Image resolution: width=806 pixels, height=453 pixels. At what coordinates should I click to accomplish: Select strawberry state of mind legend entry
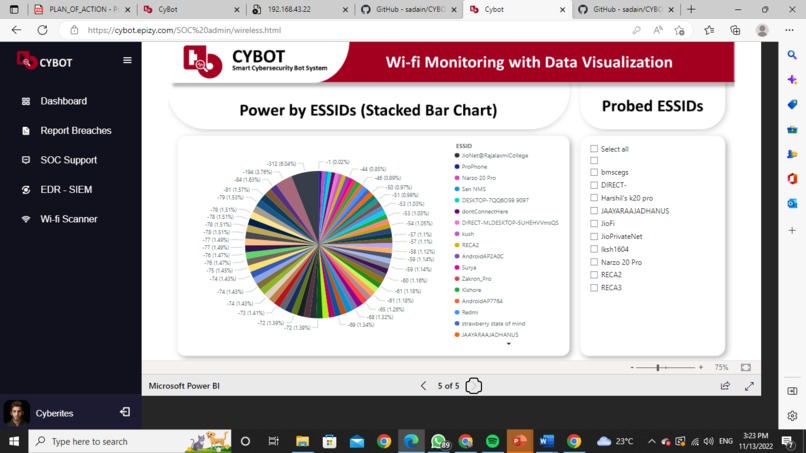tap(490, 323)
